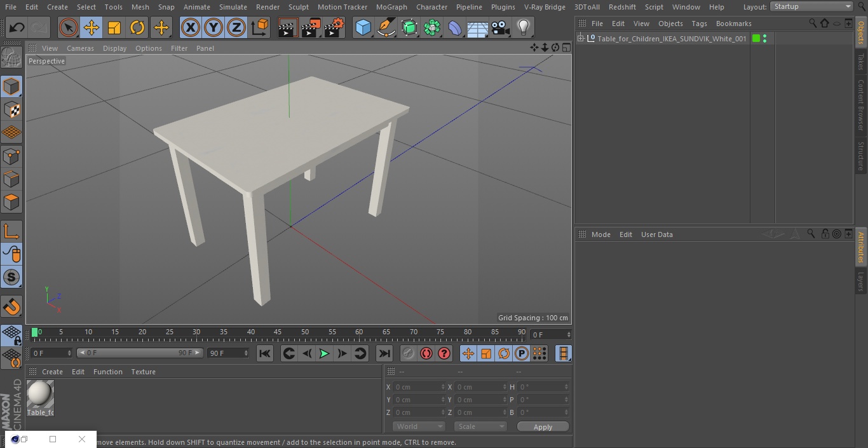The image size is (868, 448).
Task: Toggle Table object visibility dots
Action: (764, 39)
